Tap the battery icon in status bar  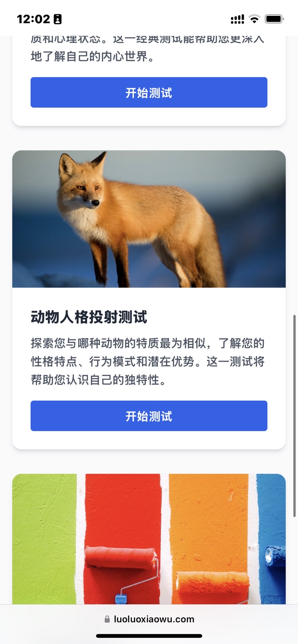[x=274, y=19]
